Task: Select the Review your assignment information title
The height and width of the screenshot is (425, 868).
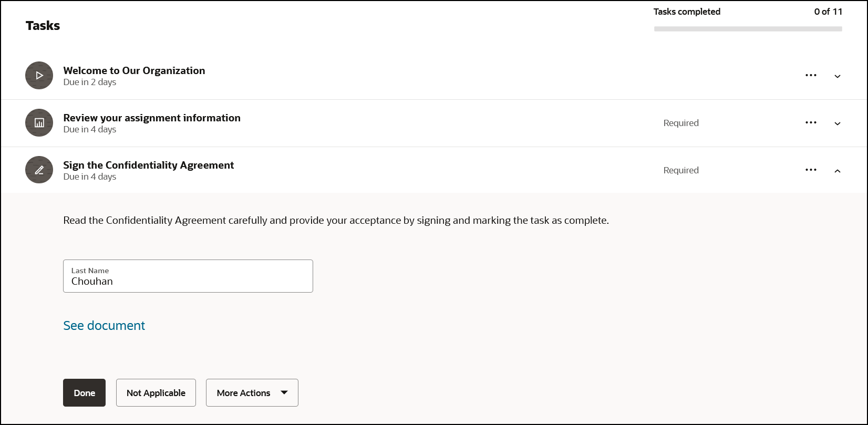Action: tap(152, 118)
